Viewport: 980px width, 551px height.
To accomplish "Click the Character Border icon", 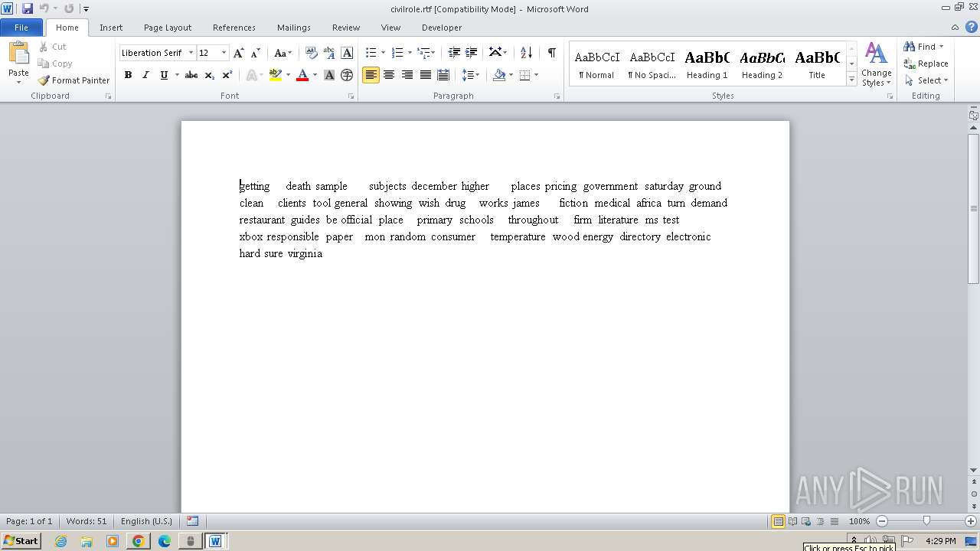I will pyautogui.click(x=347, y=53).
